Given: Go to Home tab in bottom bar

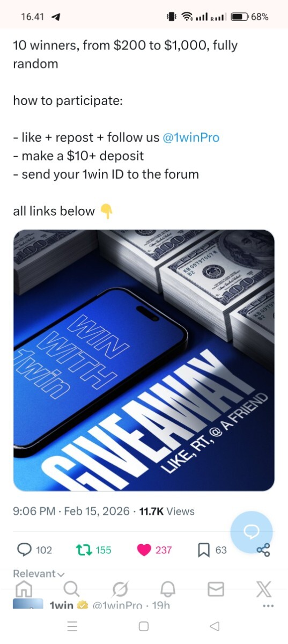Looking at the screenshot, I should click(24, 589).
